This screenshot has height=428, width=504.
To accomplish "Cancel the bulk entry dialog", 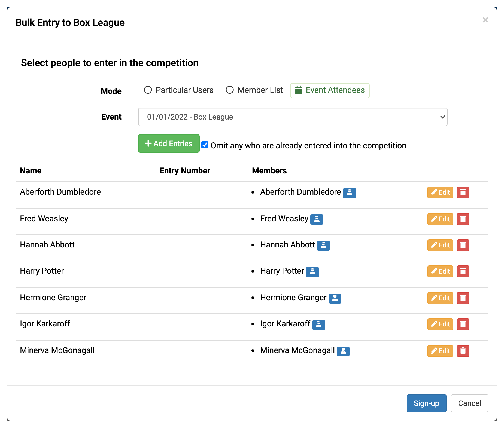I will (x=469, y=403).
